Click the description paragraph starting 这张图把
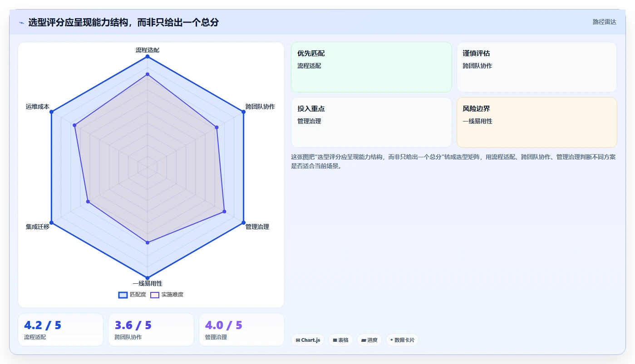Screen dimensions: 635x364 pyautogui.click(x=453, y=161)
